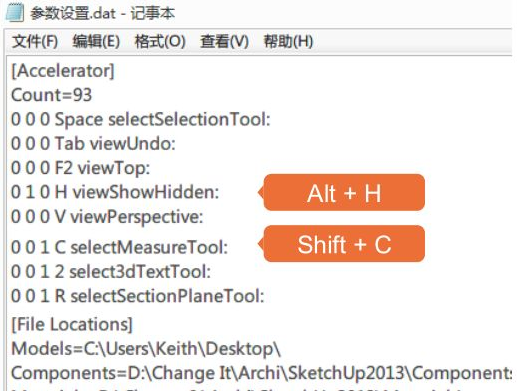
Task: Click the V viewPerspective line
Action: [107, 217]
